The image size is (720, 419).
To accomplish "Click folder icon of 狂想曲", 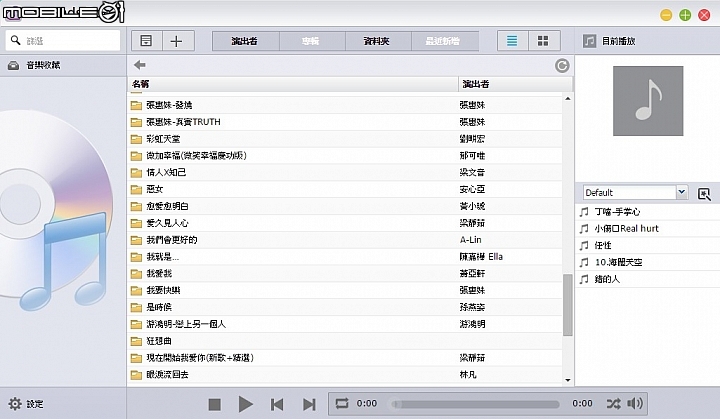I will [136, 341].
